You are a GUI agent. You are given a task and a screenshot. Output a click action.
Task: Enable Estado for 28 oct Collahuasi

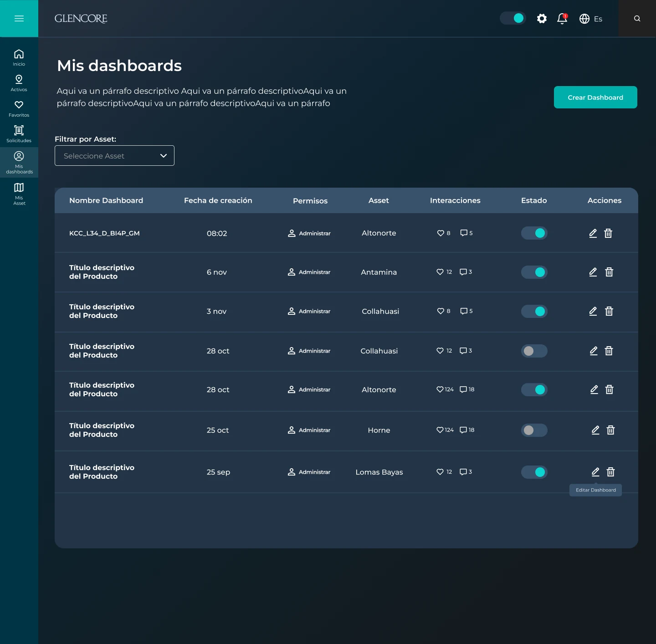pos(534,351)
